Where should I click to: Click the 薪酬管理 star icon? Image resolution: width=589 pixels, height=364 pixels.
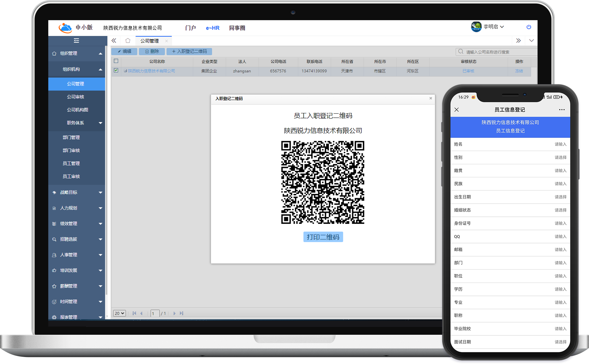[54, 286]
